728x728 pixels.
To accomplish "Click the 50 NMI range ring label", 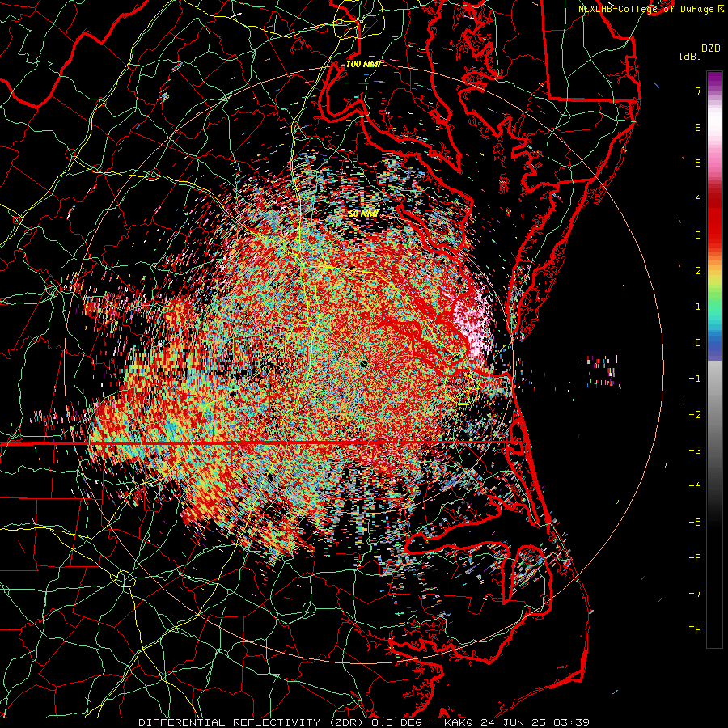I will pos(363,214).
